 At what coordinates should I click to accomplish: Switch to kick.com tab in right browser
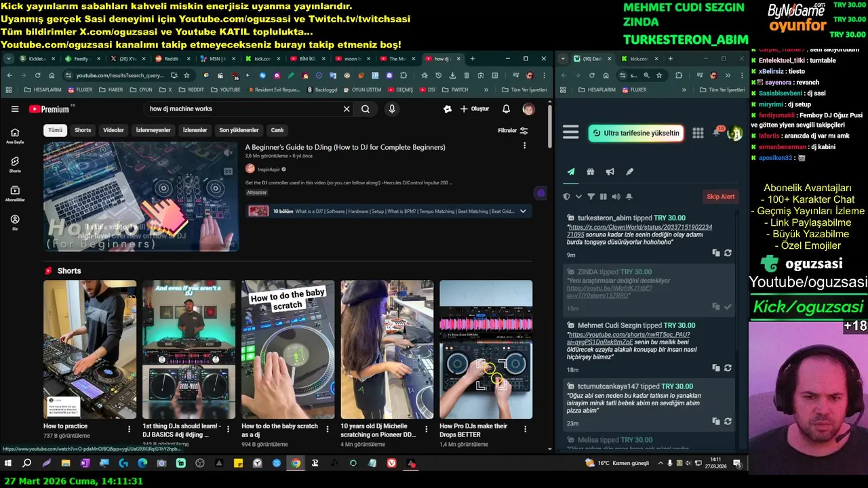(x=639, y=59)
